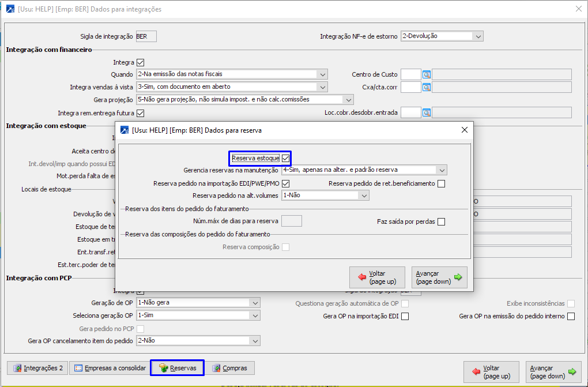Click Centro de Custo code field
This screenshot has height=387, width=588.
pos(411,74)
